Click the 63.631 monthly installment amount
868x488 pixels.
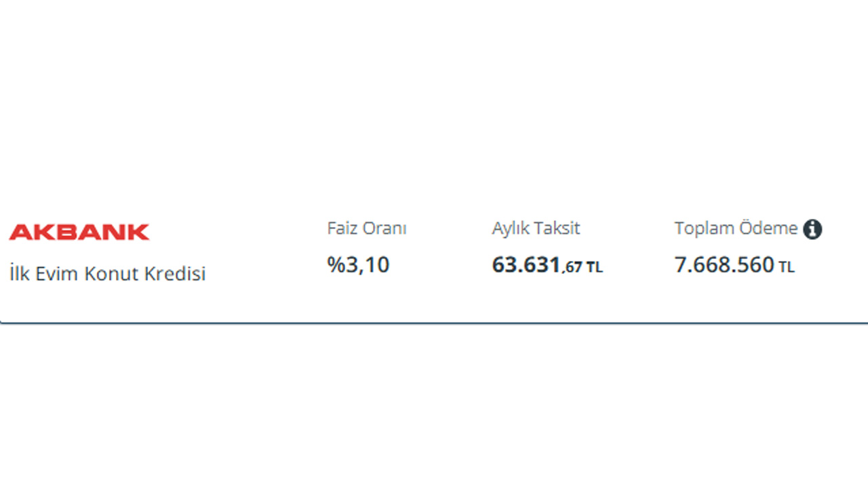(526, 265)
